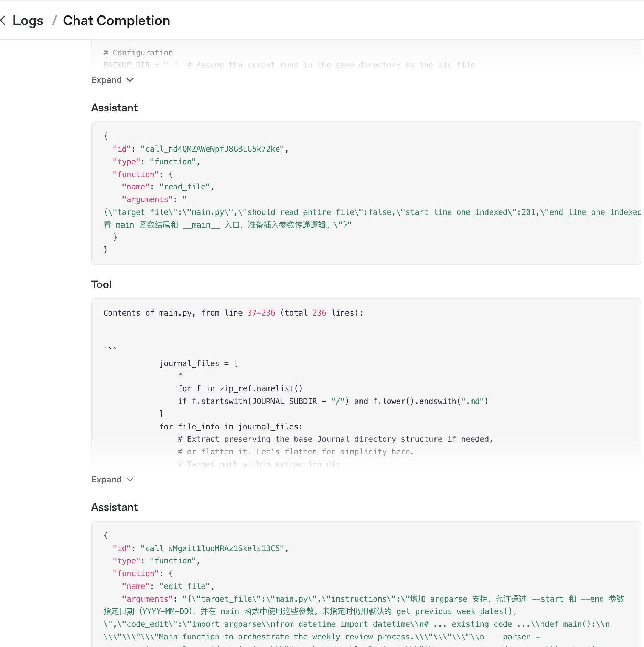This screenshot has width=644, height=647.
Task: Click the Chat Completion page title
Action: pos(116,21)
